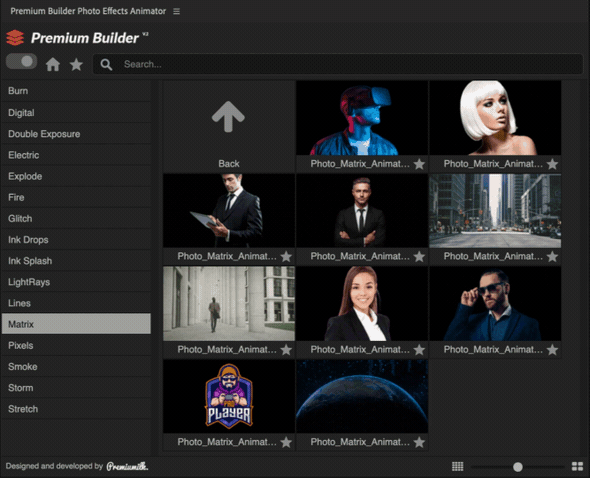
Task: Favorite the Pro Player logo preset
Action: [x=286, y=442]
